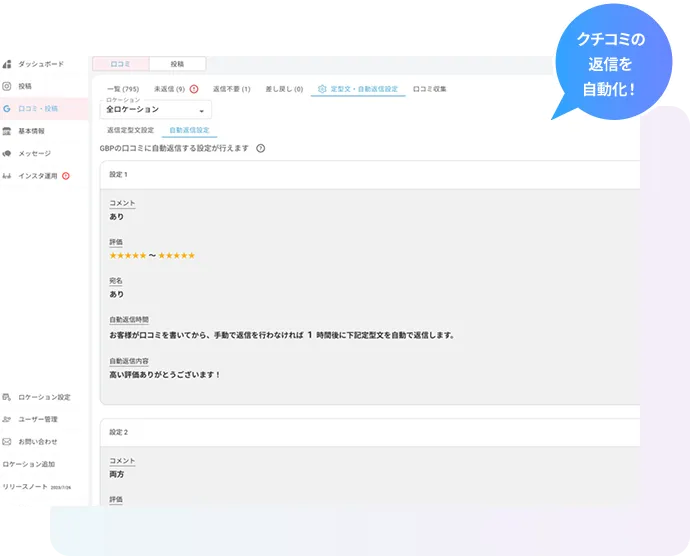Select the 返信定型文設定 sub-tab
This screenshot has height=556, width=690.
[131, 130]
